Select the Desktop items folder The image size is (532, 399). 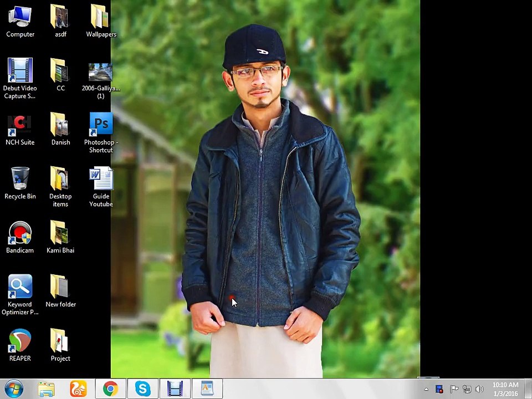60,187
